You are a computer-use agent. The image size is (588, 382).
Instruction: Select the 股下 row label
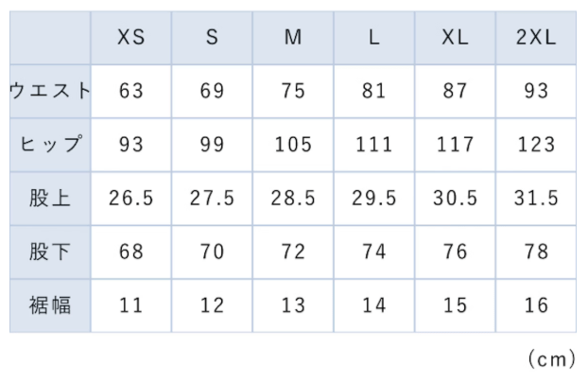pos(50,252)
